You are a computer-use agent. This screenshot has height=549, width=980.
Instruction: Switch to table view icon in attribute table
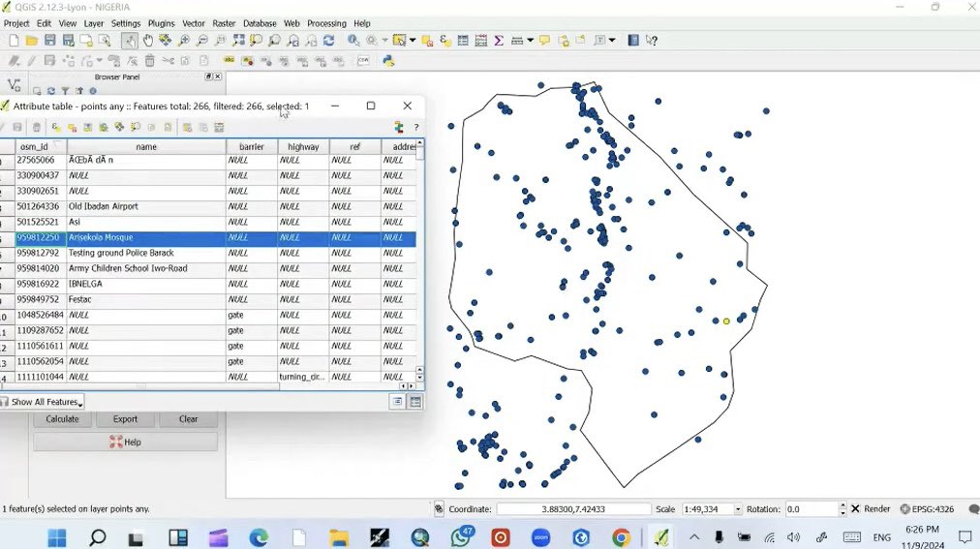click(415, 402)
